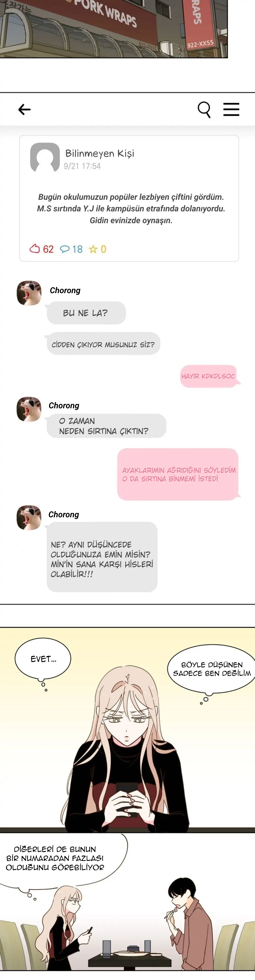Viewport: 255px width, 980px height.
Task: Click the gray anonymous profile avatar
Action: coord(45,157)
